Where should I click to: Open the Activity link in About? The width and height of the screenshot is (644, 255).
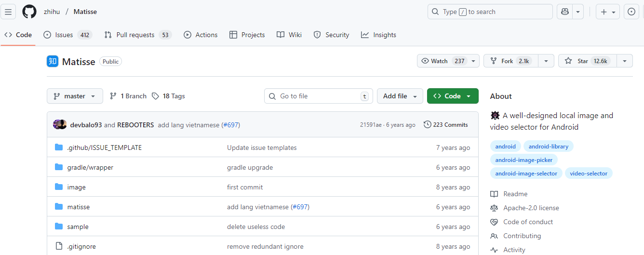(x=508, y=250)
